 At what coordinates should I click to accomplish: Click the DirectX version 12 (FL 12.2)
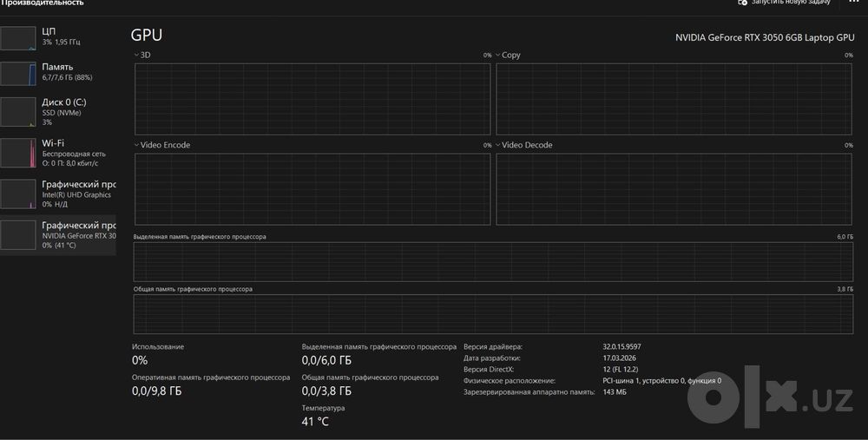(x=621, y=369)
